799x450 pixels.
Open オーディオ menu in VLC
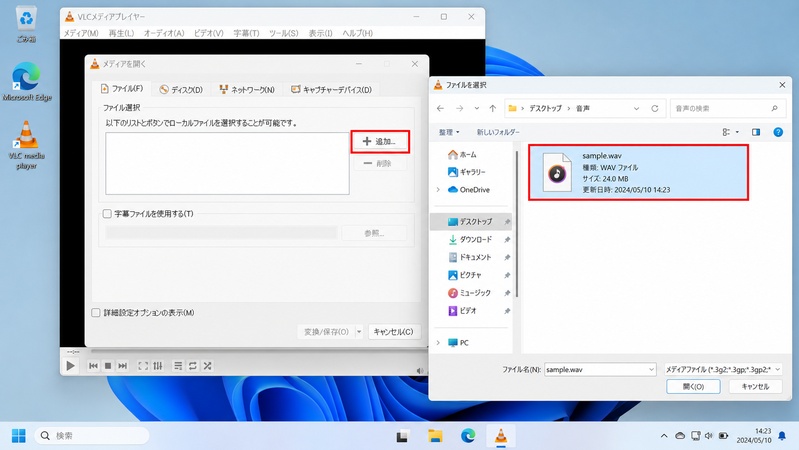coord(164,33)
